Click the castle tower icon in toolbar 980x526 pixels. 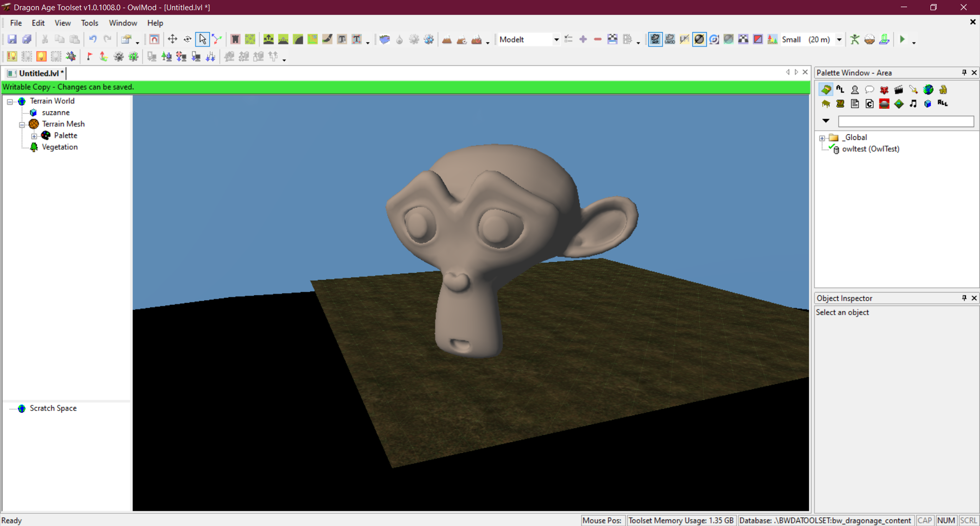(x=235, y=39)
